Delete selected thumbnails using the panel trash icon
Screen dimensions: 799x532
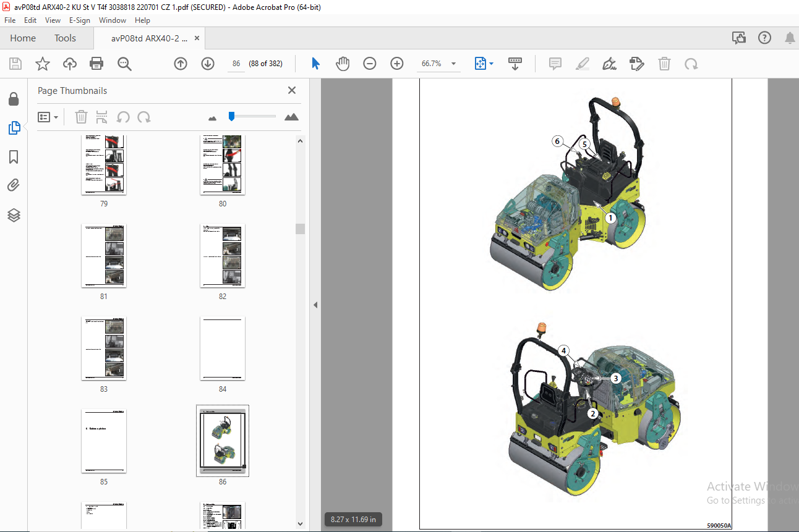(81, 117)
